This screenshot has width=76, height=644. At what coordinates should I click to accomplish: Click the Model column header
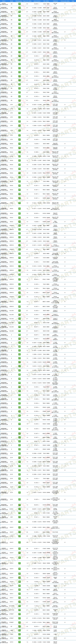pyautogui.click(x=11, y=1)
